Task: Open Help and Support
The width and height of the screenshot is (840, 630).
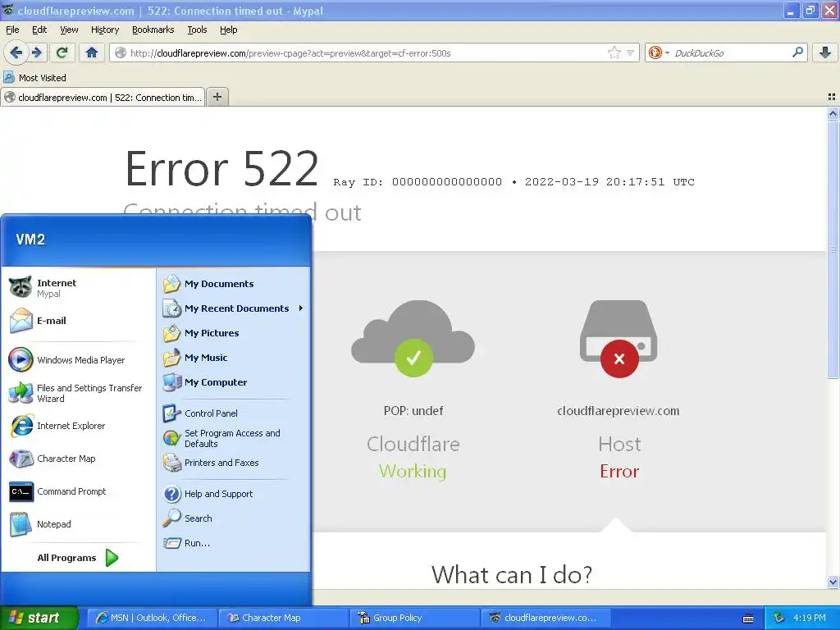Action: point(234,494)
